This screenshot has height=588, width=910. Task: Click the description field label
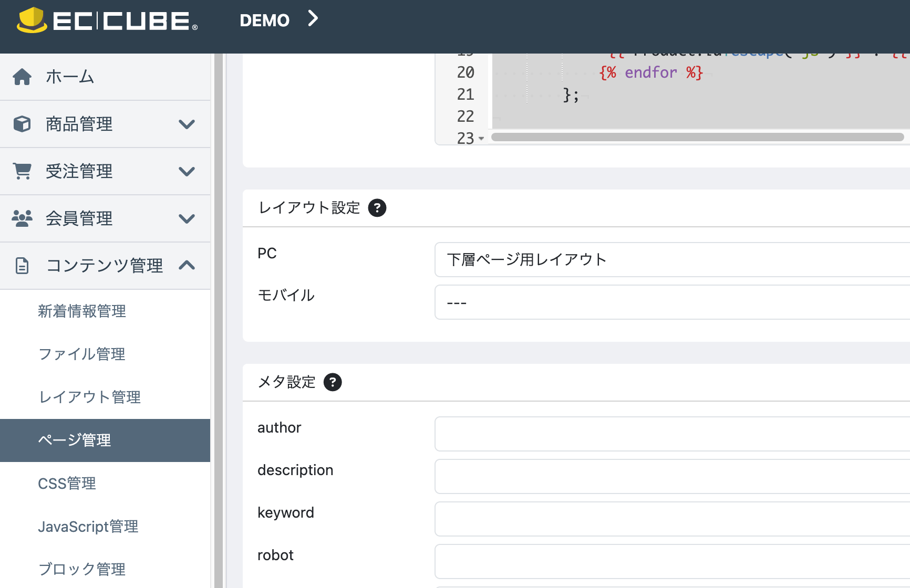(x=295, y=470)
